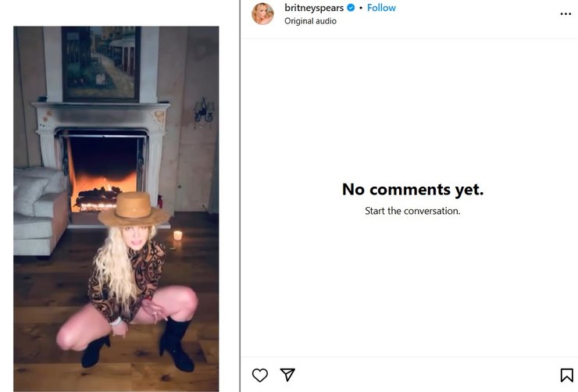Viewport: 578px width, 392px height.
Task: Click the heart icon to like the post
Action: coord(260,375)
